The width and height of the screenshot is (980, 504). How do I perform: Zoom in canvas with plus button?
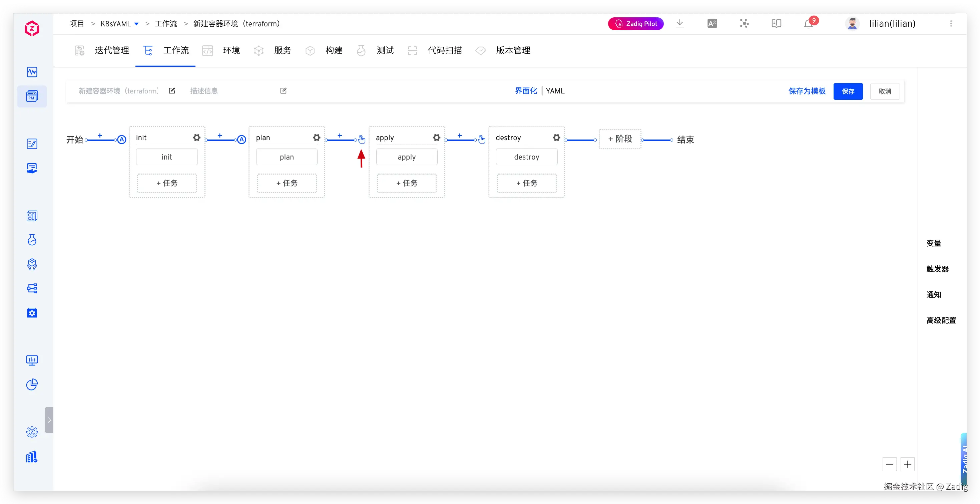pyautogui.click(x=908, y=464)
